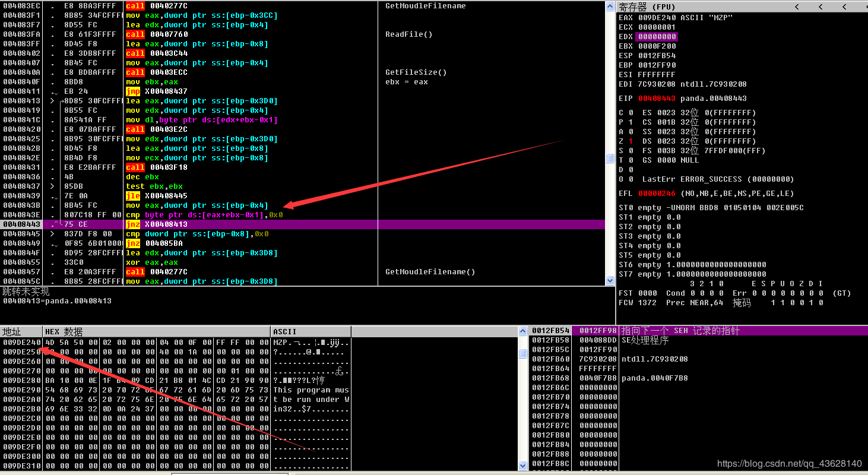Viewport: 868px width, 475px height.
Task: Click the 'MZP' ASCII row in the dump
Action: click(x=311, y=343)
